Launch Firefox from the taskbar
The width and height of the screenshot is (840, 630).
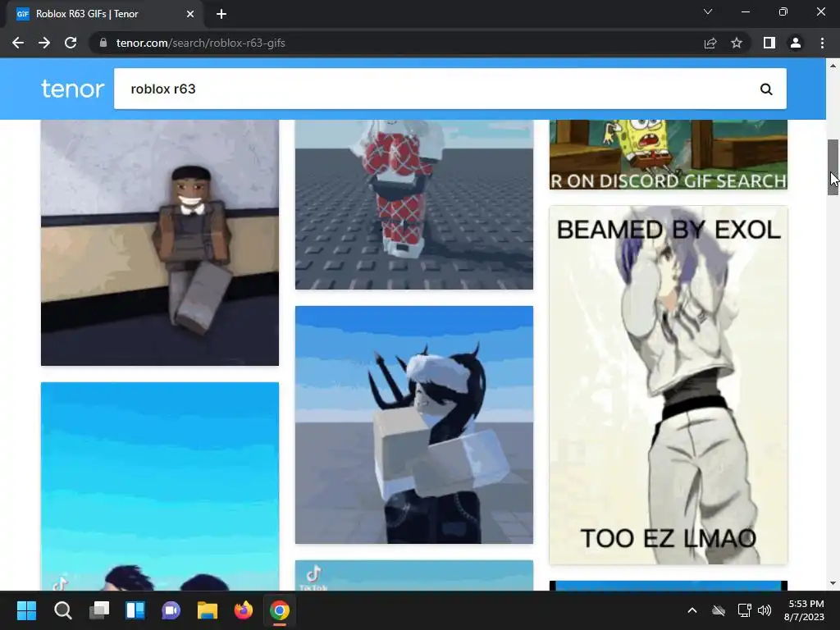point(243,610)
